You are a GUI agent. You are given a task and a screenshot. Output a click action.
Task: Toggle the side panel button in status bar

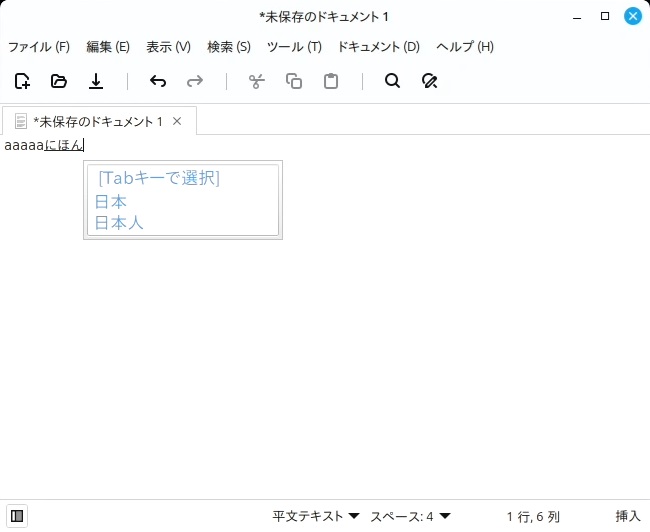pyautogui.click(x=18, y=516)
